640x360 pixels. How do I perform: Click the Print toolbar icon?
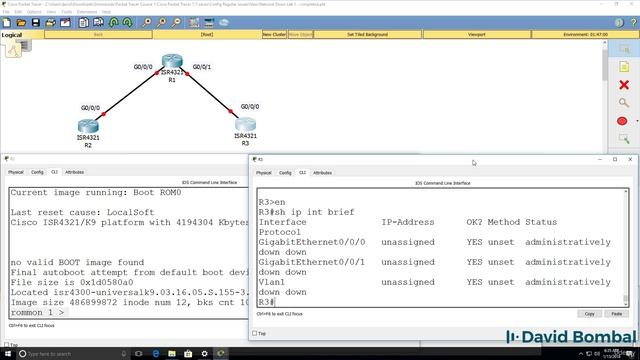click(51, 22)
